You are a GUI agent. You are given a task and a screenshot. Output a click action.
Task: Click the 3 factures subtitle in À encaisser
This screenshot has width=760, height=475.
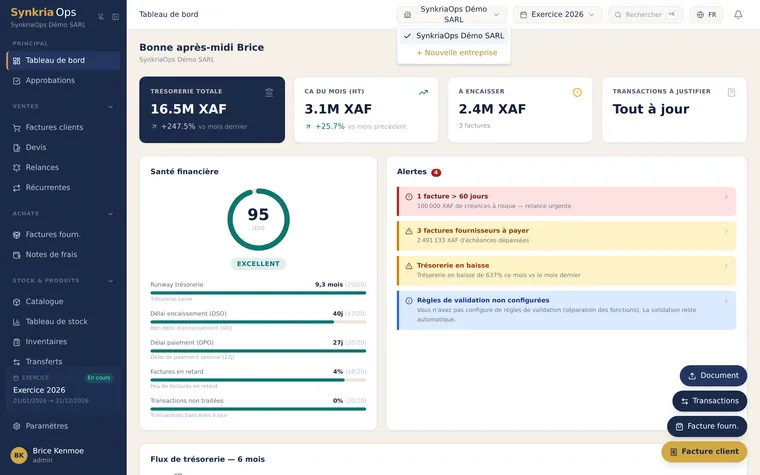[x=475, y=126]
